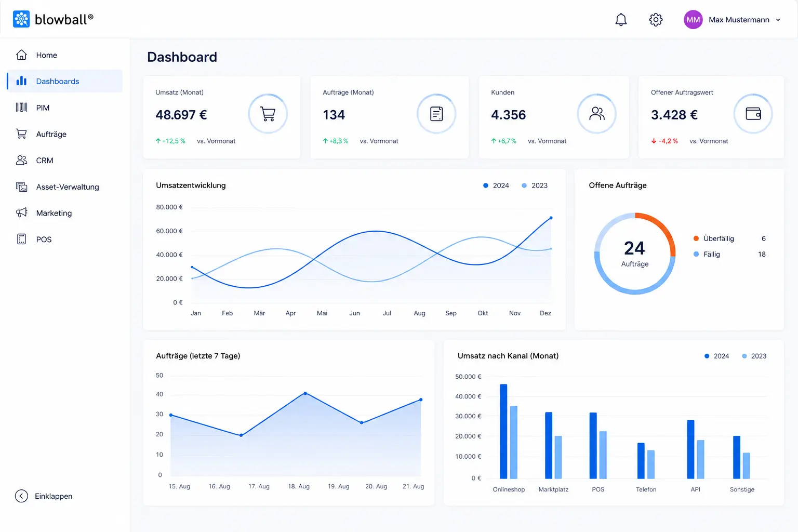Open the Marketing menu item
This screenshot has height=532, width=798.
click(65, 213)
